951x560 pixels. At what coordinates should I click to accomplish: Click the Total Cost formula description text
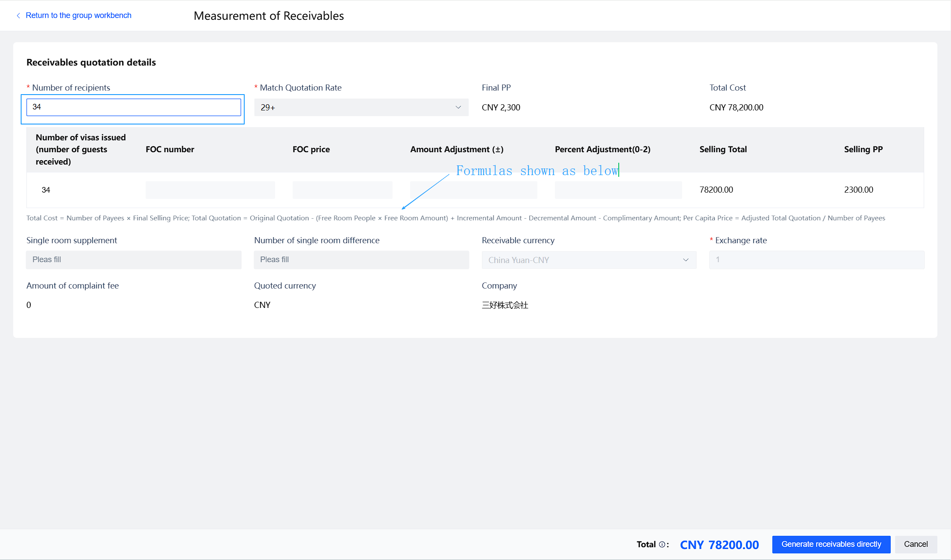pyautogui.click(x=456, y=218)
